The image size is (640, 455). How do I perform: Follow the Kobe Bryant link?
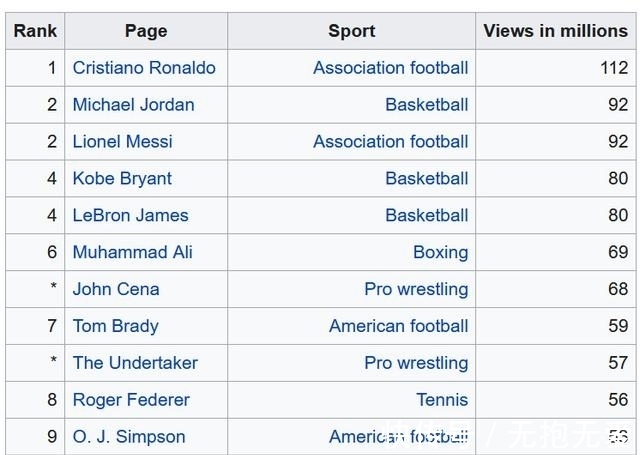[122, 179]
